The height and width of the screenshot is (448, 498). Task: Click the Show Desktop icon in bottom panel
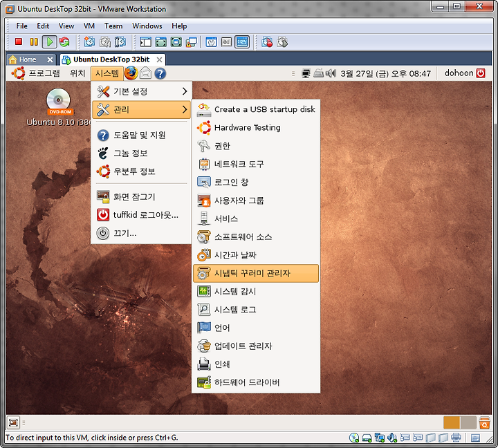pos(13,422)
